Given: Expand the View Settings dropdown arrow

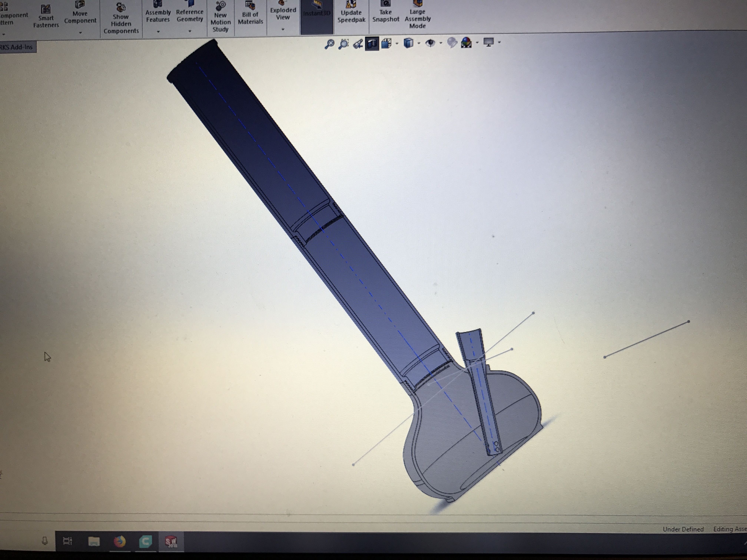Looking at the screenshot, I should (499, 43).
